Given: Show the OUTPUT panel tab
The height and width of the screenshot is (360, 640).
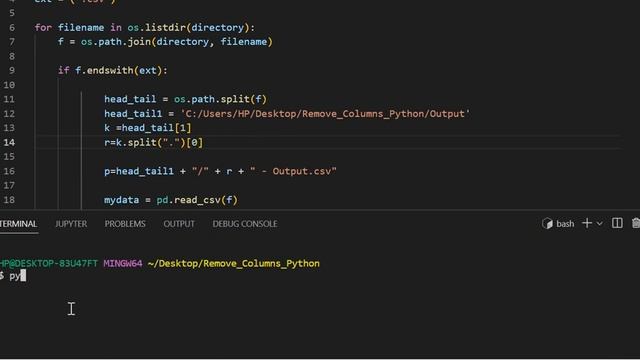Looking at the screenshot, I should coord(179,224).
